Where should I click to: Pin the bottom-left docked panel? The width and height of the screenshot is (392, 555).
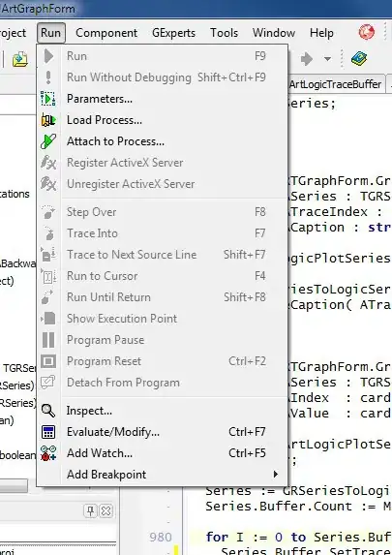click(90, 510)
